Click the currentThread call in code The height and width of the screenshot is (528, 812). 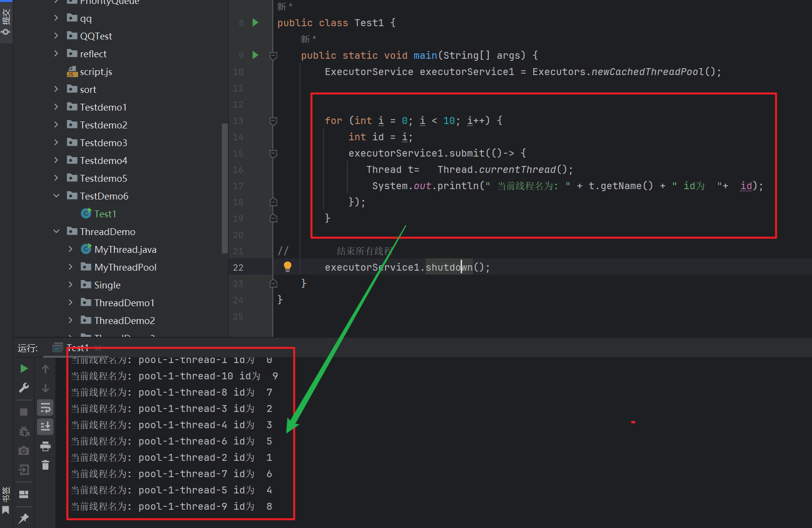[x=517, y=169]
